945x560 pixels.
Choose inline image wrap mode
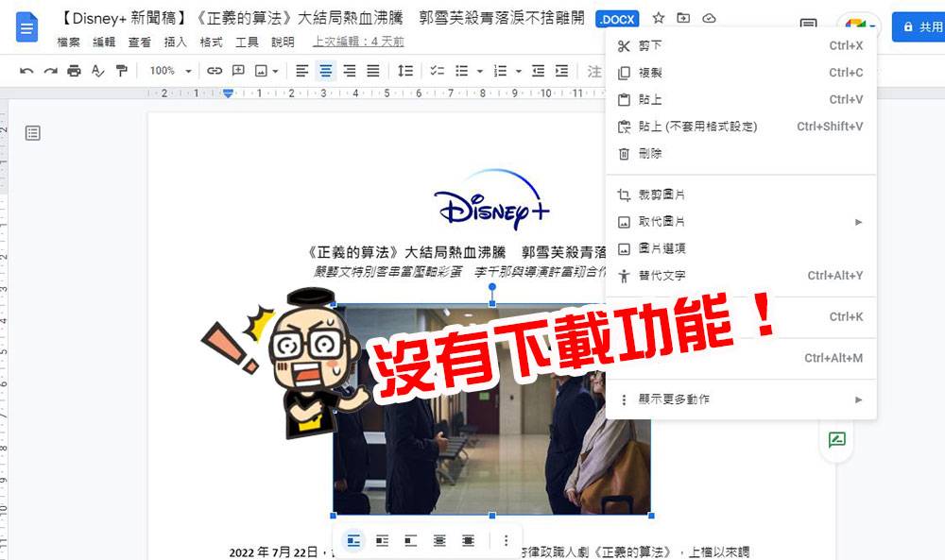point(353,540)
